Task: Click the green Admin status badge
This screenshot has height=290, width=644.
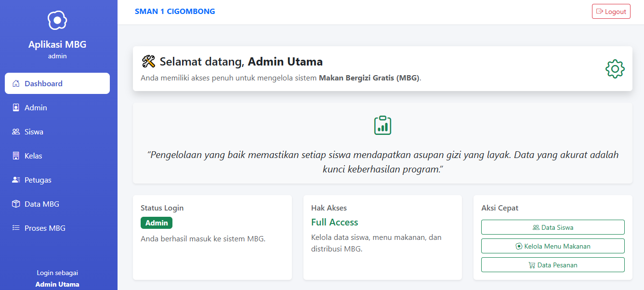Action: pyautogui.click(x=157, y=223)
